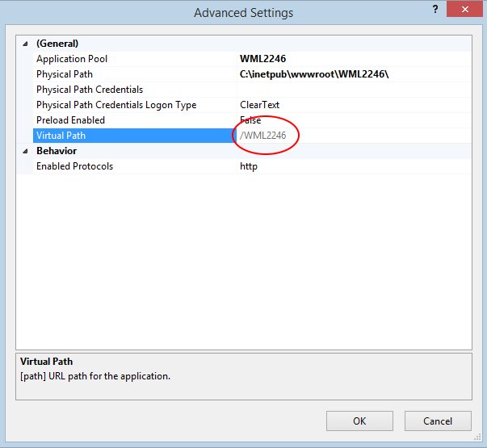Screen dimensions: 487x448
Task: Close the Advanced Settings dialog
Action: 464,10
